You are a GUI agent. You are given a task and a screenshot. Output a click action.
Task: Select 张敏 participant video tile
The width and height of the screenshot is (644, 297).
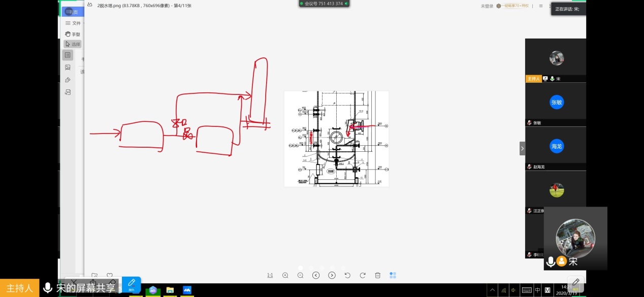pyautogui.click(x=556, y=105)
